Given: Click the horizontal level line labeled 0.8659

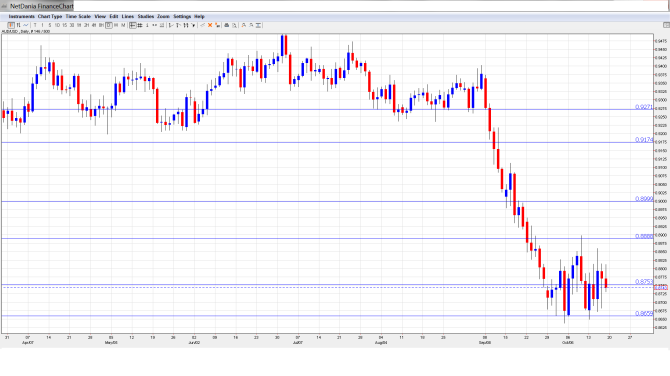Looking at the screenshot, I should [x=327, y=316].
